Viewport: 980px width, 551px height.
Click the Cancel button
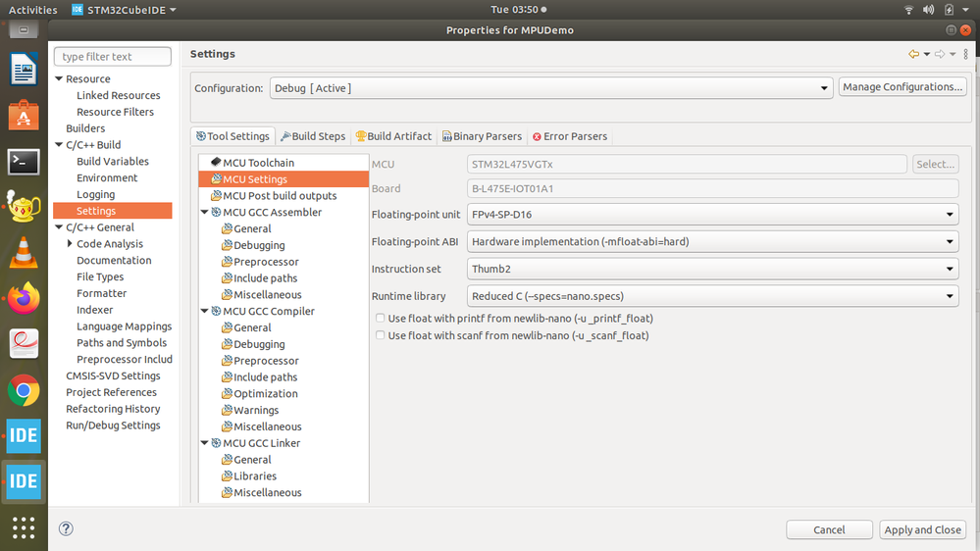829,529
